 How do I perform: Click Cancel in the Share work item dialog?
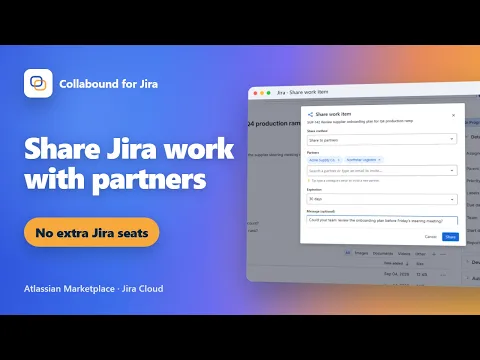coord(431,236)
